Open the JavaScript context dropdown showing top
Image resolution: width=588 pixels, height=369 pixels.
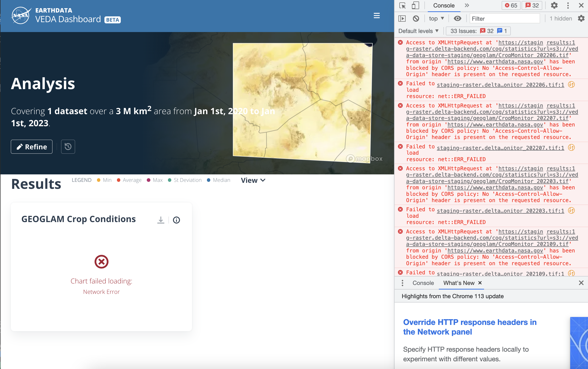point(436,18)
